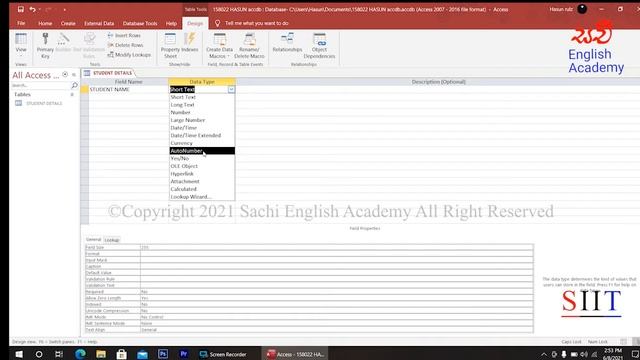Set Primary Key for the field
640x360 pixels.
tap(45, 46)
